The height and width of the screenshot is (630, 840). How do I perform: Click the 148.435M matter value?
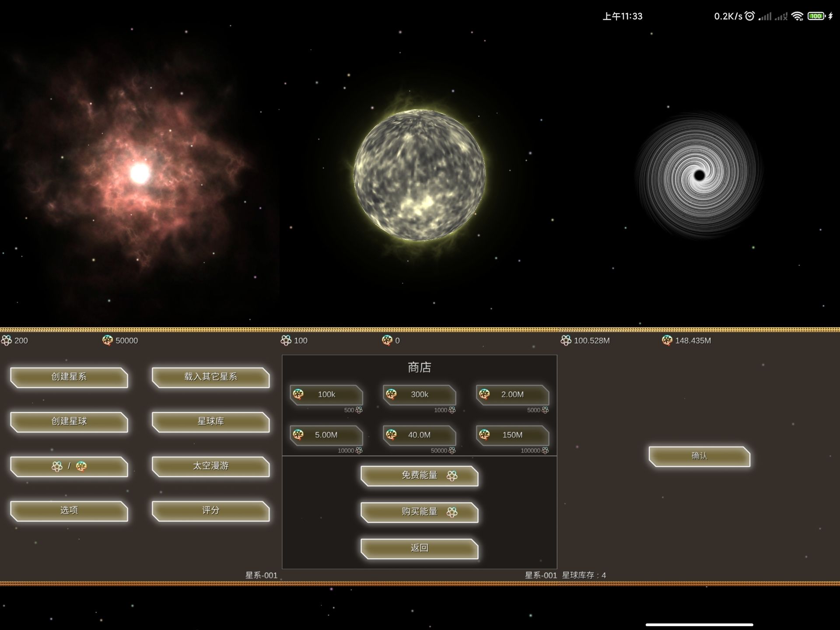tap(693, 340)
